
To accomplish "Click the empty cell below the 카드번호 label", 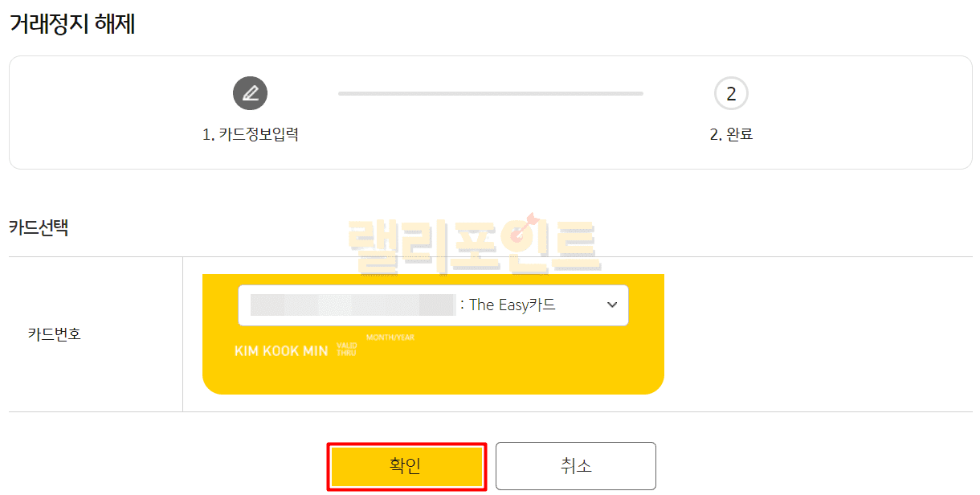I will (x=95, y=378).
